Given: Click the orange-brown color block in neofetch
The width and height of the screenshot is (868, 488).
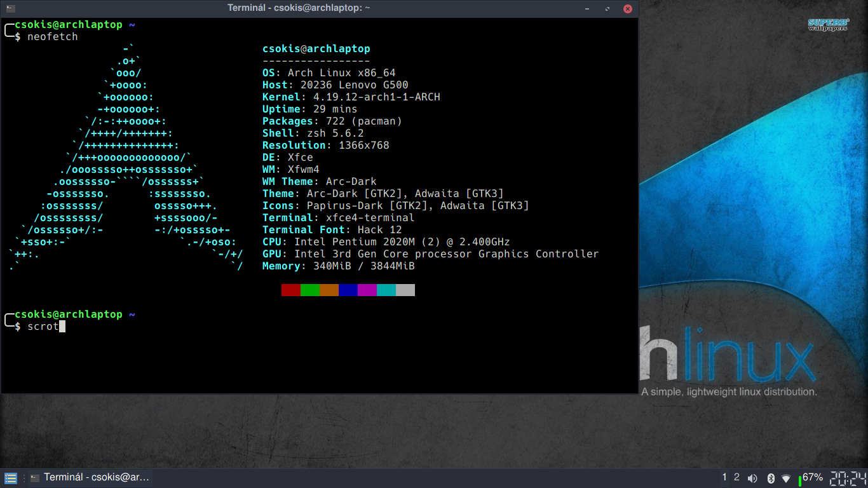Looking at the screenshot, I should coord(329,290).
